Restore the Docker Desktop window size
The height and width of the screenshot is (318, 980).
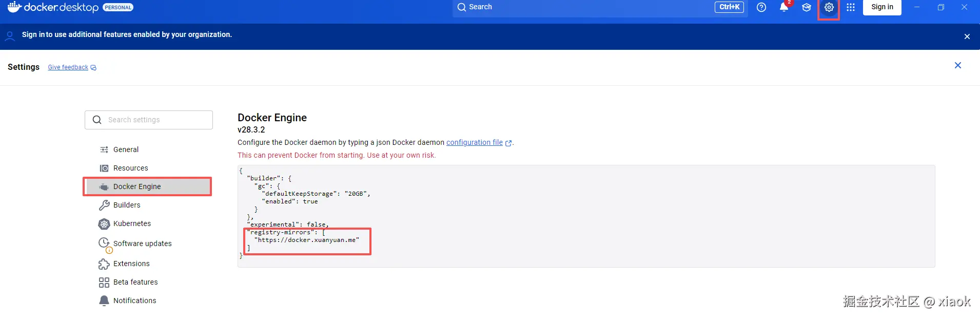[x=940, y=7]
